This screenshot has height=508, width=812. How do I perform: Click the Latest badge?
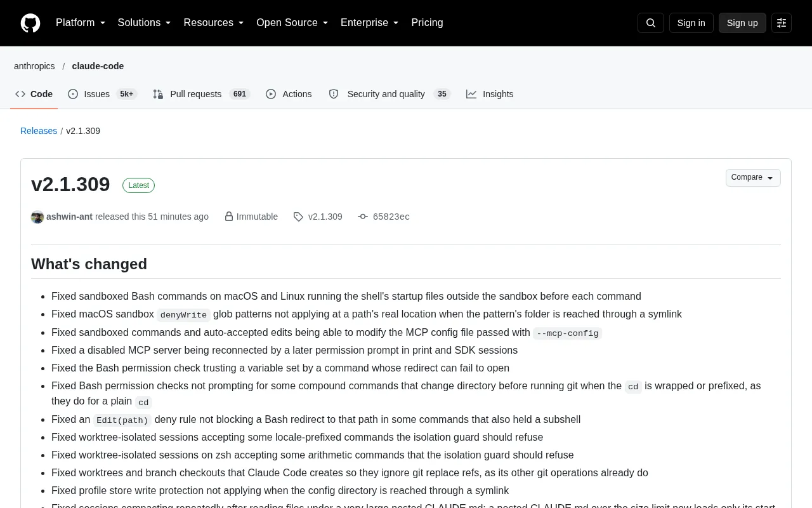138,185
